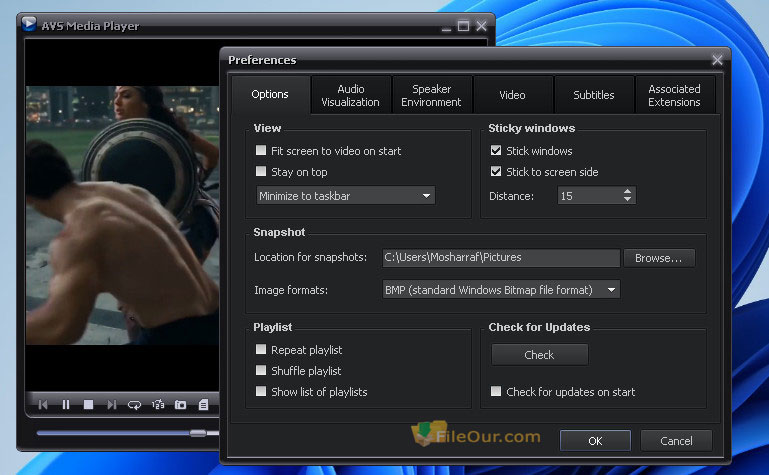This screenshot has height=475, width=769.
Task: Open the playlist with the list icon
Action: click(203, 405)
